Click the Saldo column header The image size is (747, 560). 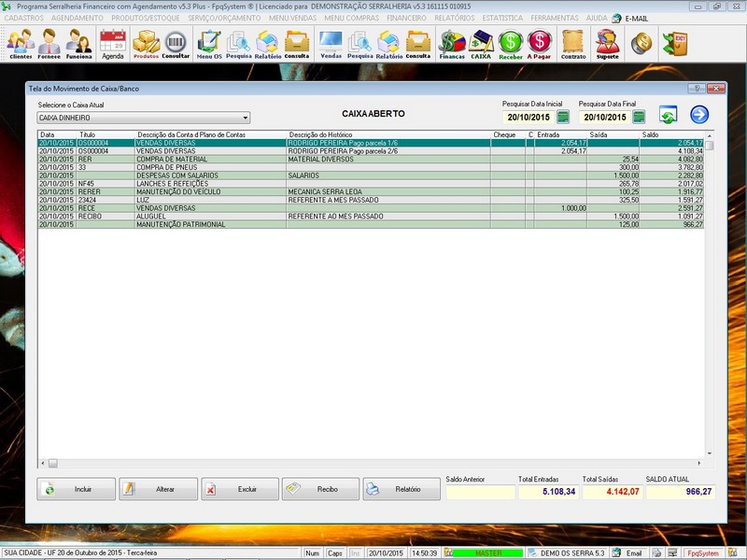[671, 134]
